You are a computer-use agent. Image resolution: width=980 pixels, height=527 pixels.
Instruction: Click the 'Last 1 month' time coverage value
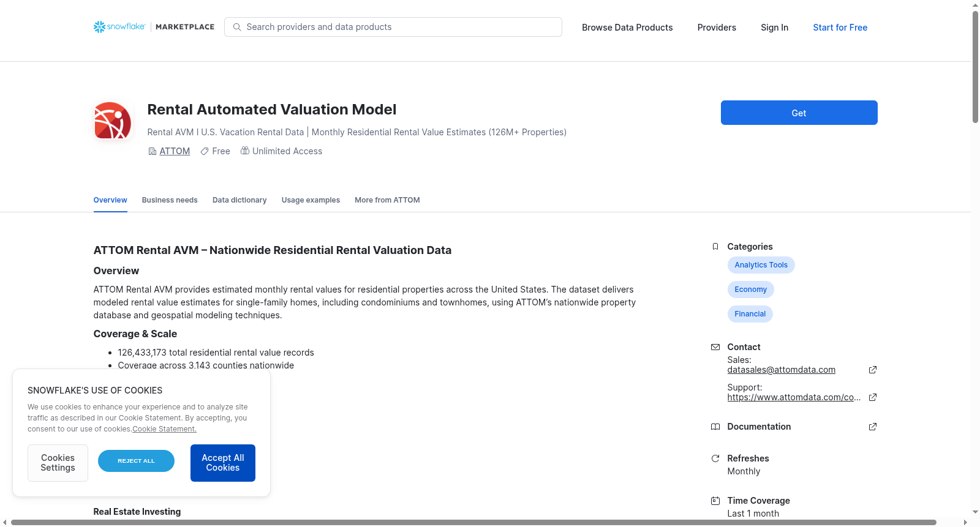pos(753,514)
